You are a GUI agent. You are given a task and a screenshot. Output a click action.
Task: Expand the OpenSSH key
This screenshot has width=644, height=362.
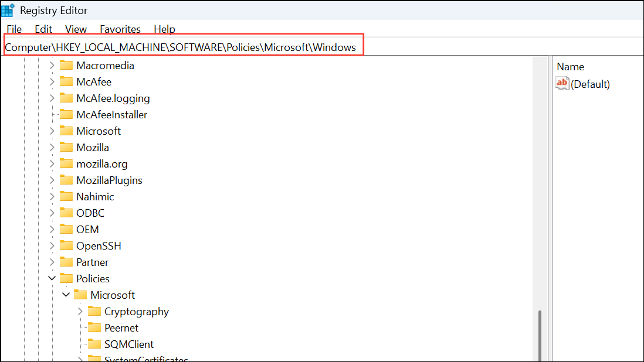pos(52,245)
